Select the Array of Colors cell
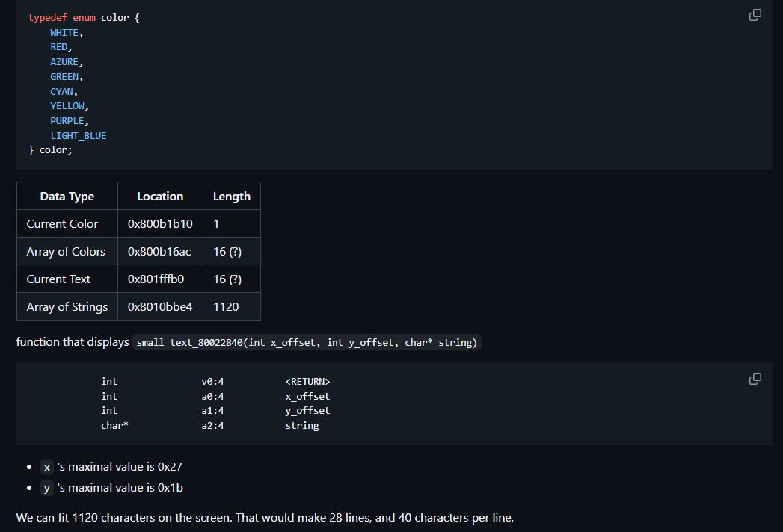The image size is (783, 532). (x=67, y=252)
